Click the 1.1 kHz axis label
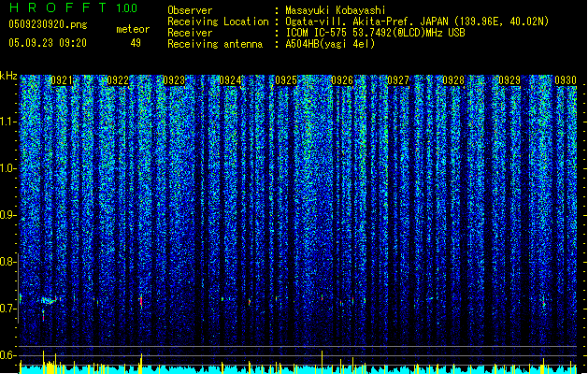The height and width of the screenshot is (374, 588). point(8,122)
